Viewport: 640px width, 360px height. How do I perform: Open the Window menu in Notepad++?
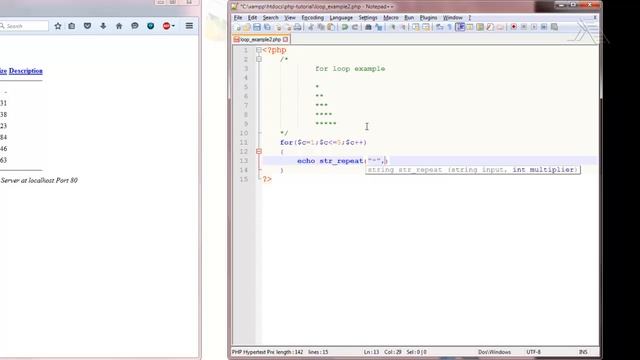(453, 18)
